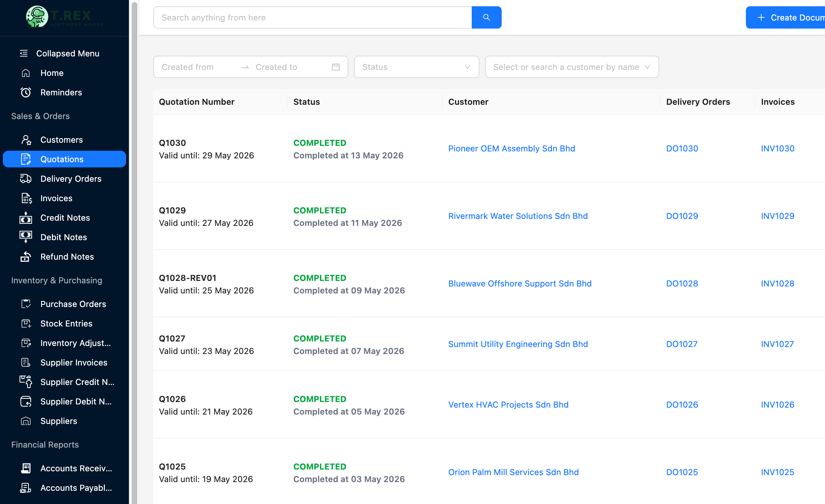
Task: Expand the customer selection dropdown
Action: click(571, 67)
